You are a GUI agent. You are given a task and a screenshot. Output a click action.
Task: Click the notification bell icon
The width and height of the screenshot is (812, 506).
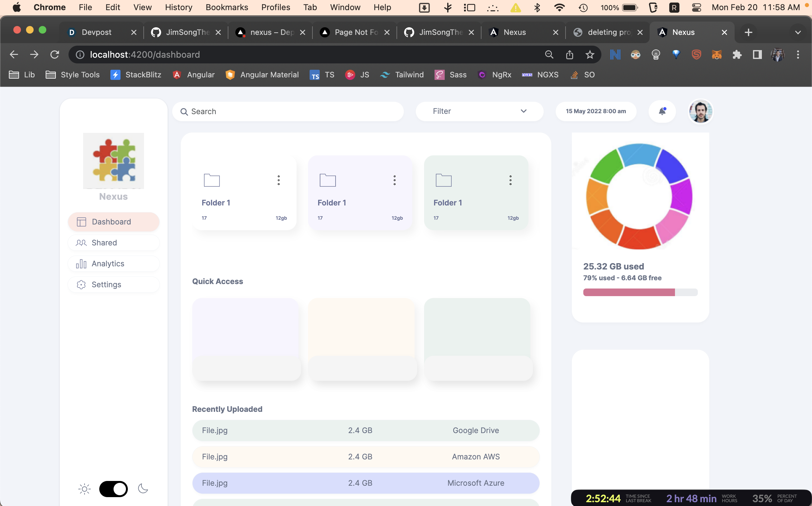(662, 111)
